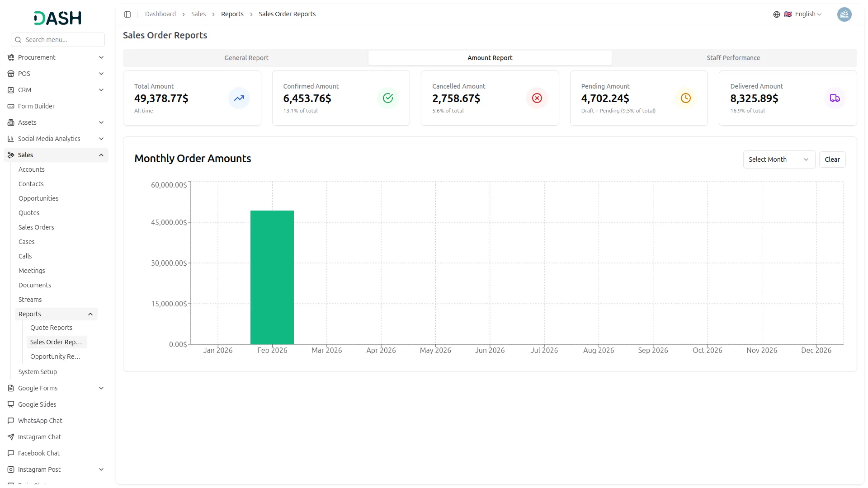Click the Pending Amount clock icon

685,98
